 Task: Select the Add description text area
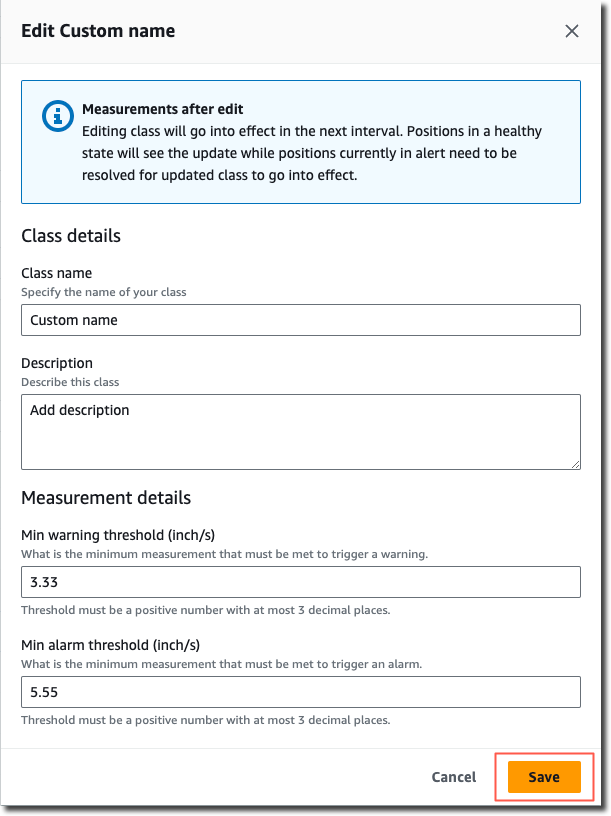coord(300,430)
